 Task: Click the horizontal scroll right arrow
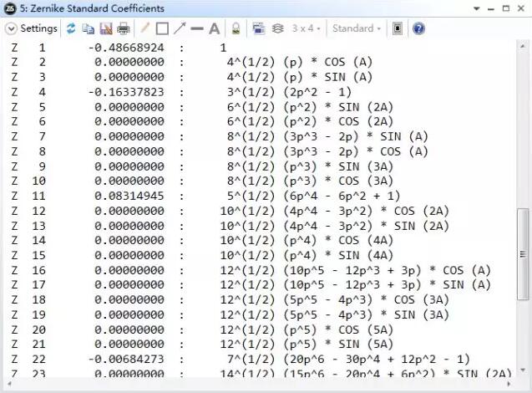point(509,384)
